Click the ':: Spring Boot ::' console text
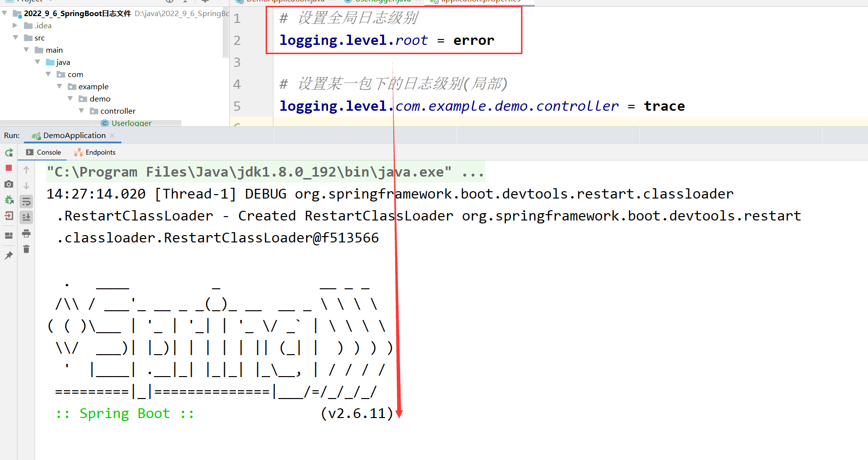This screenshot has width=868, height=460. 125,414
